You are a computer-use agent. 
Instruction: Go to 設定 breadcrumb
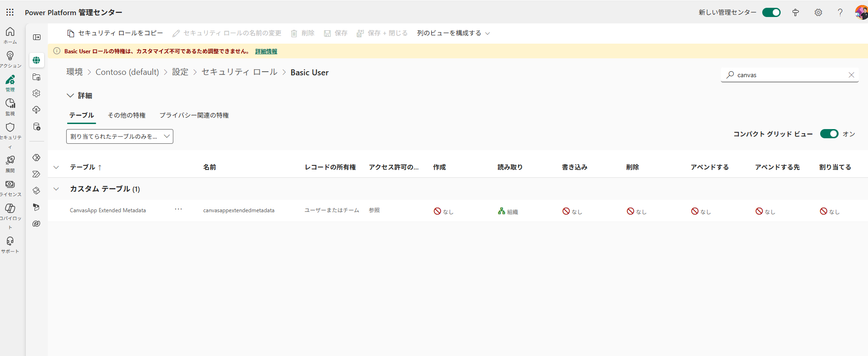coord(180,72)
